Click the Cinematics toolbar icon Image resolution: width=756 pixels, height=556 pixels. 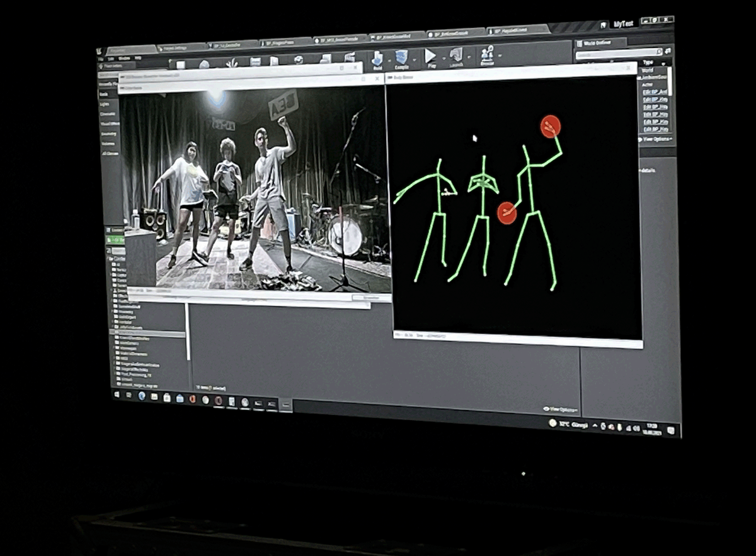tap(350, 57)
